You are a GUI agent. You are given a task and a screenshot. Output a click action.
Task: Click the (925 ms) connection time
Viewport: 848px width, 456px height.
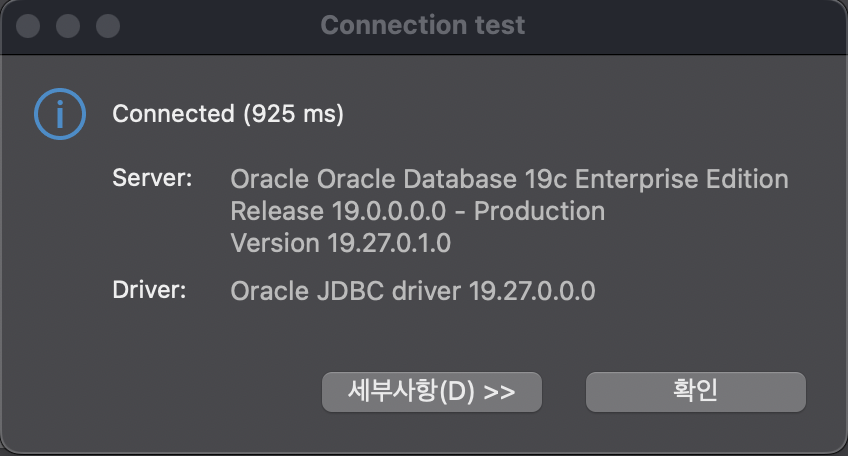click(x=294, y=114)
